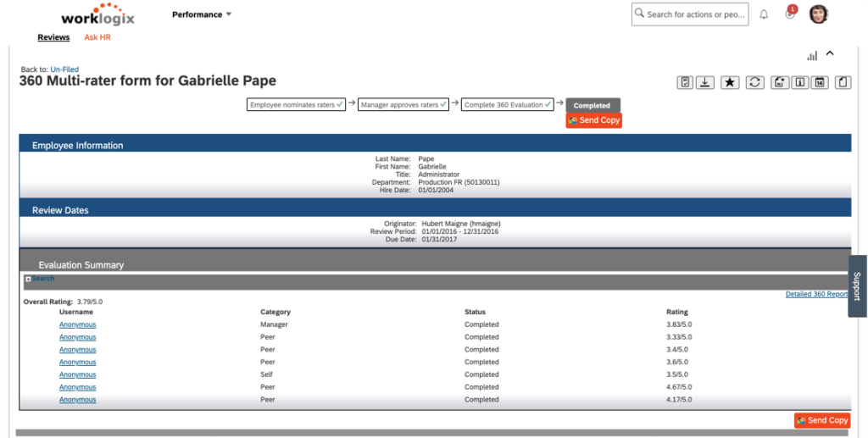Click the download icon in form toolbar

[705, 82]
